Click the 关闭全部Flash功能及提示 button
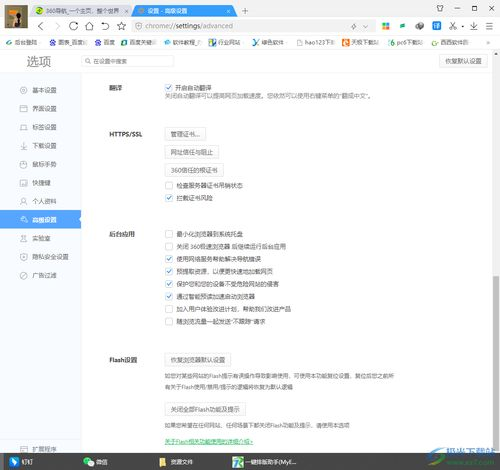The width and height of the screenshot is (500, 470). (x=205, y=409)
